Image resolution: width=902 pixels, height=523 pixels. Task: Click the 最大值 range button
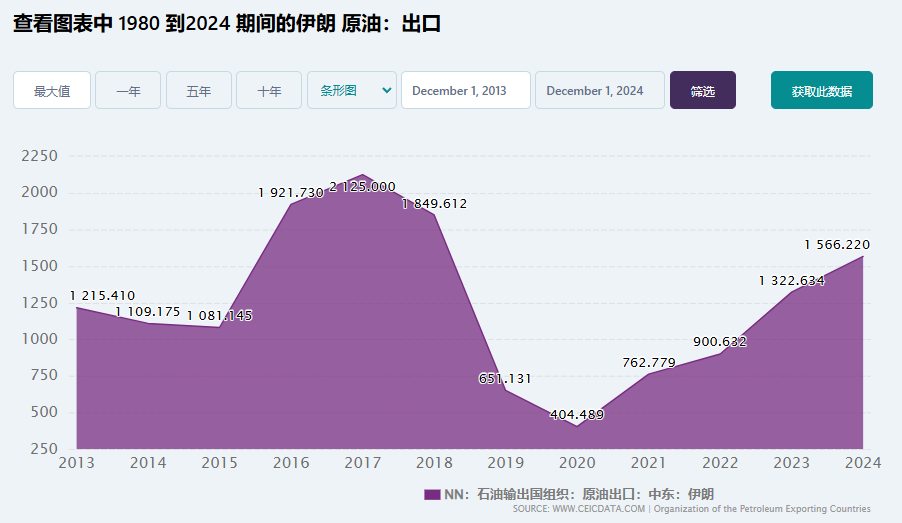point(52,90)
